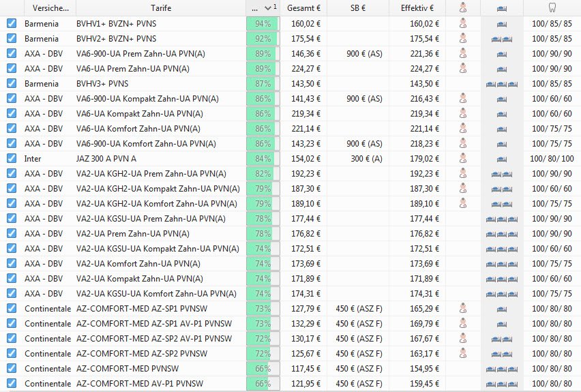Click the hospital bed icon column header

point(502,8)
